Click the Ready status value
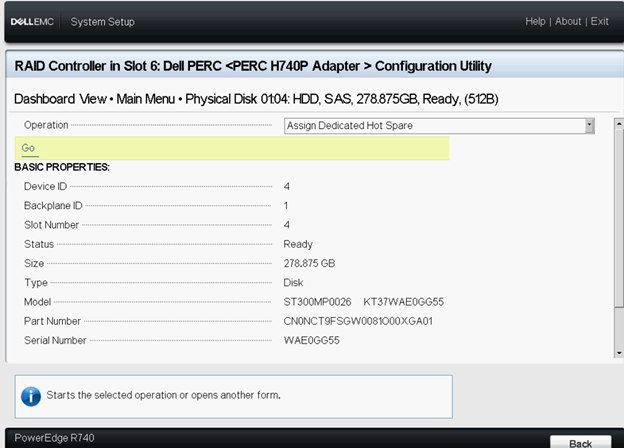 click(x=298, y=244)
